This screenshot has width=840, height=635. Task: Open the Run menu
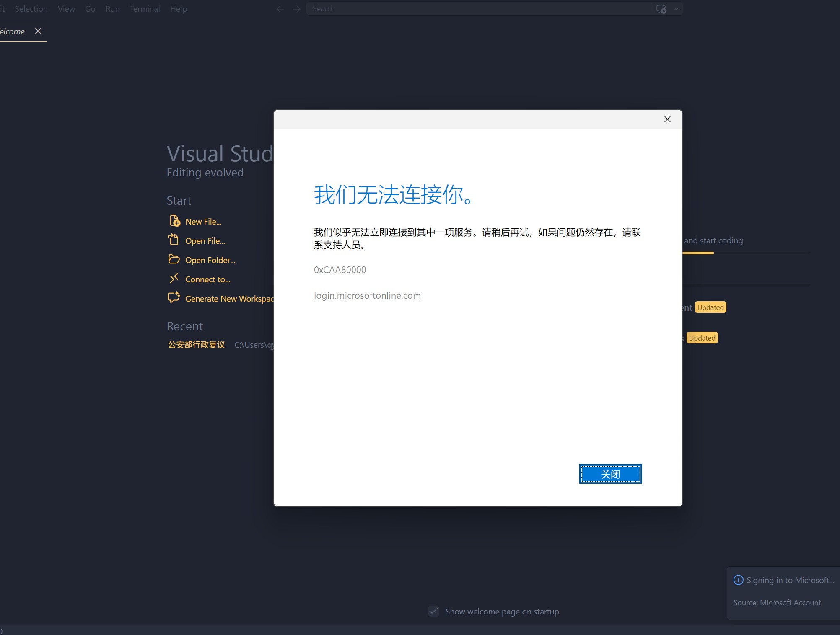click(112, 9)
